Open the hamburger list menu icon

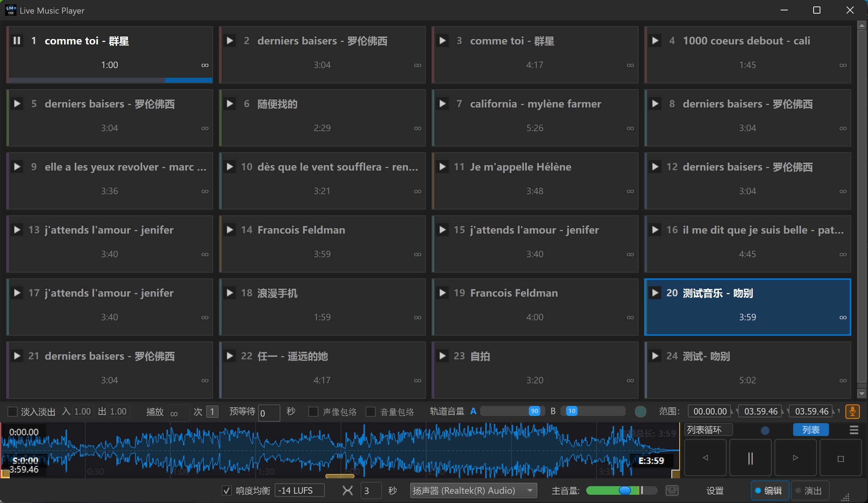click(854, 430)
